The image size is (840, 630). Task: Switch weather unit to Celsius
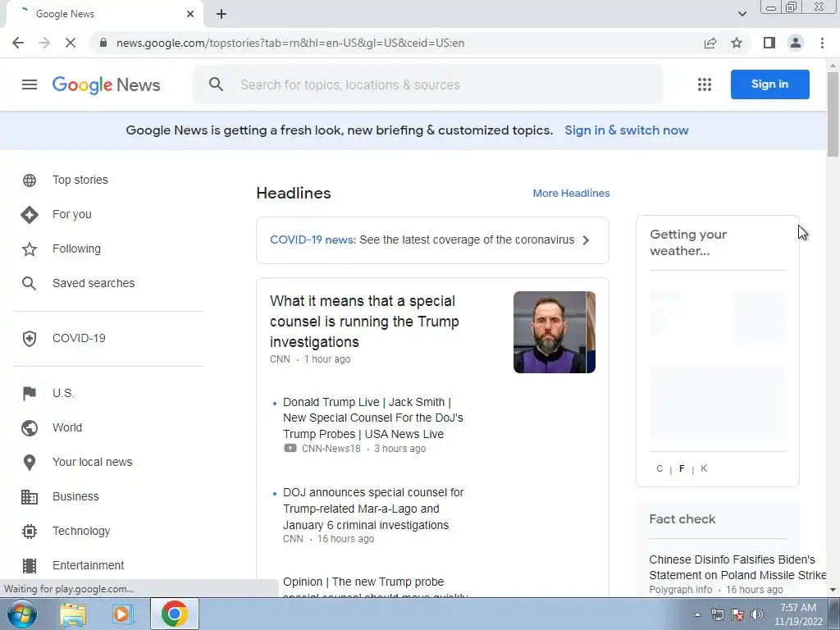660,468
